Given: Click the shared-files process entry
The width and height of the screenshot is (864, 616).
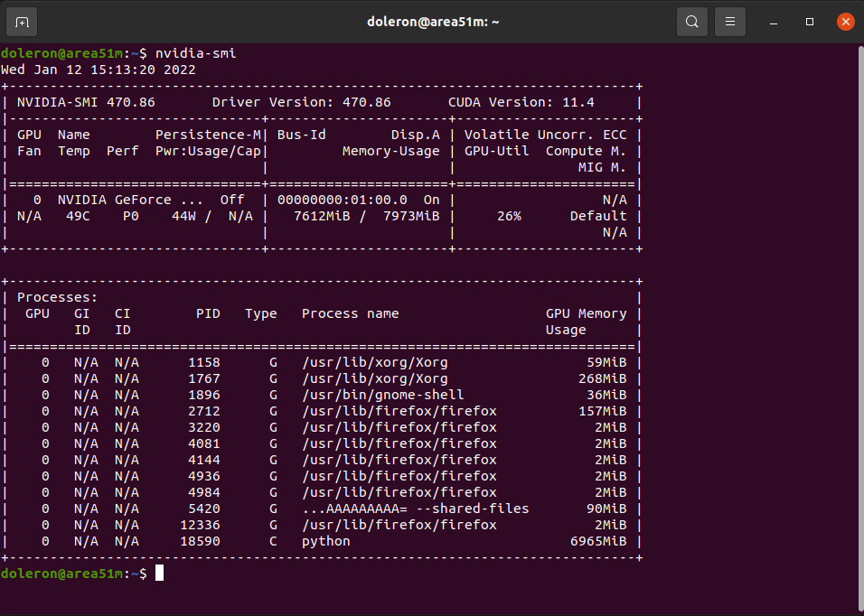Looking at the screenshot, I should click(x=416, y=509).
